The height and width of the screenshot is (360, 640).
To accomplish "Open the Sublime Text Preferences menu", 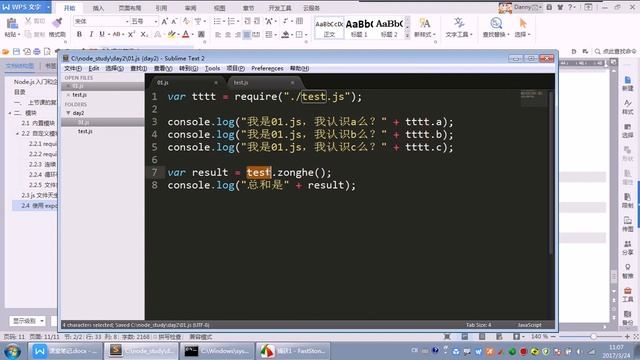I will tap(267, 68).
